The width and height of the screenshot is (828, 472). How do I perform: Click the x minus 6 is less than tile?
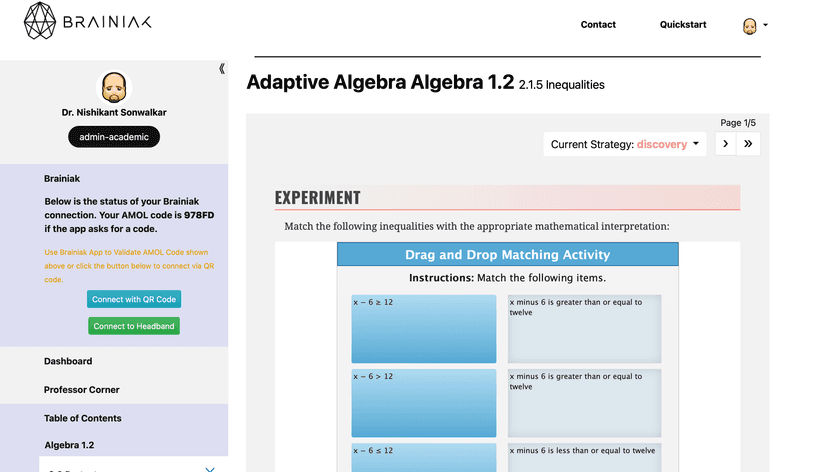[585, 457]
